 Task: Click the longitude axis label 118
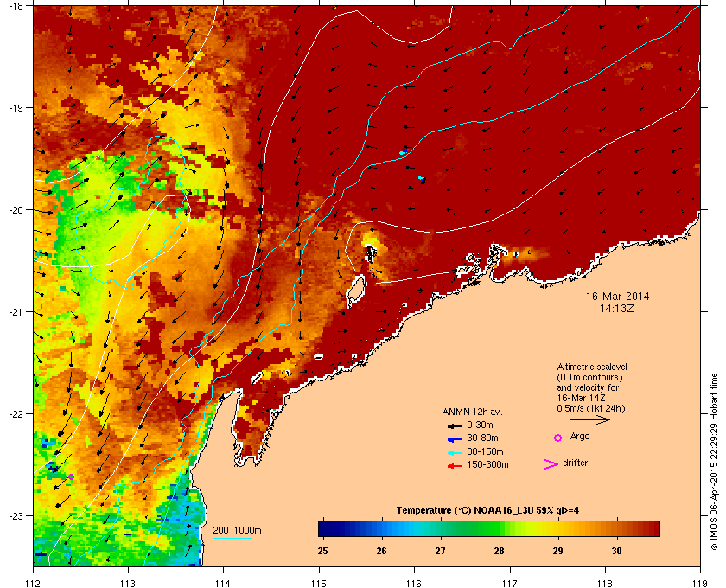pyautogui.click(x=605, y=584)
